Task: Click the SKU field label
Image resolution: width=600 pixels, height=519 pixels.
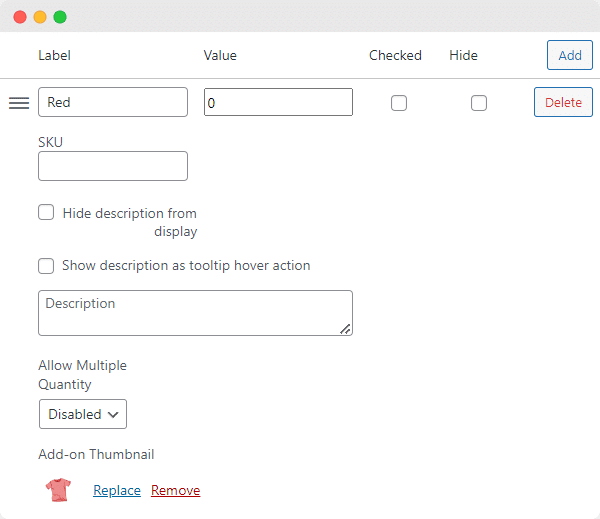Action: pos(50,142)
